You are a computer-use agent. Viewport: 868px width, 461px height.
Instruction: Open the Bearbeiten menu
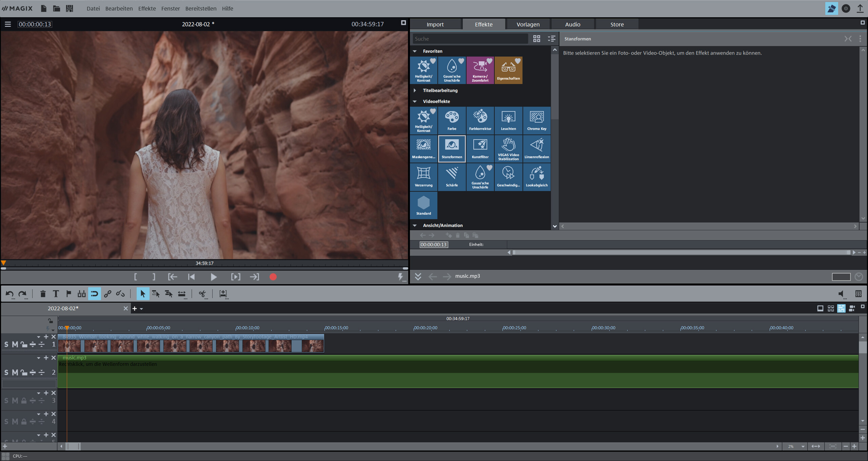pyautogui.click(x=119, y=8)
